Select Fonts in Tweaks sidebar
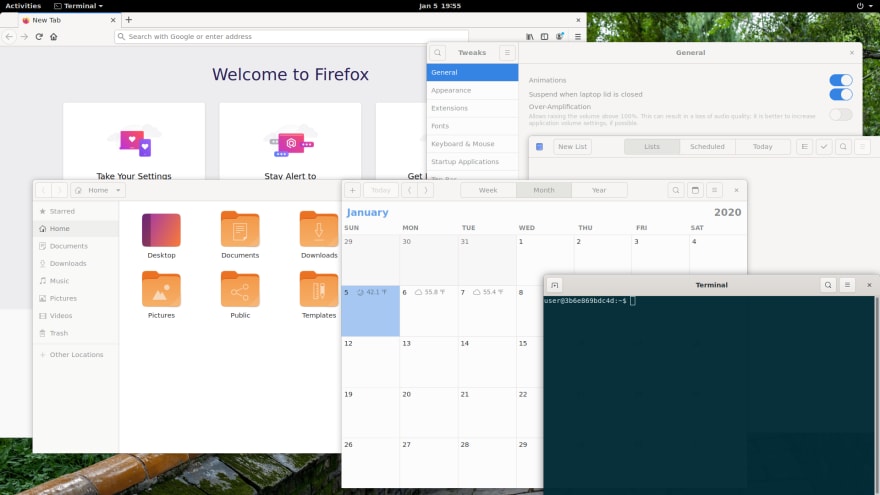This screenshot has width=880, height=495. tap(472, 126)
